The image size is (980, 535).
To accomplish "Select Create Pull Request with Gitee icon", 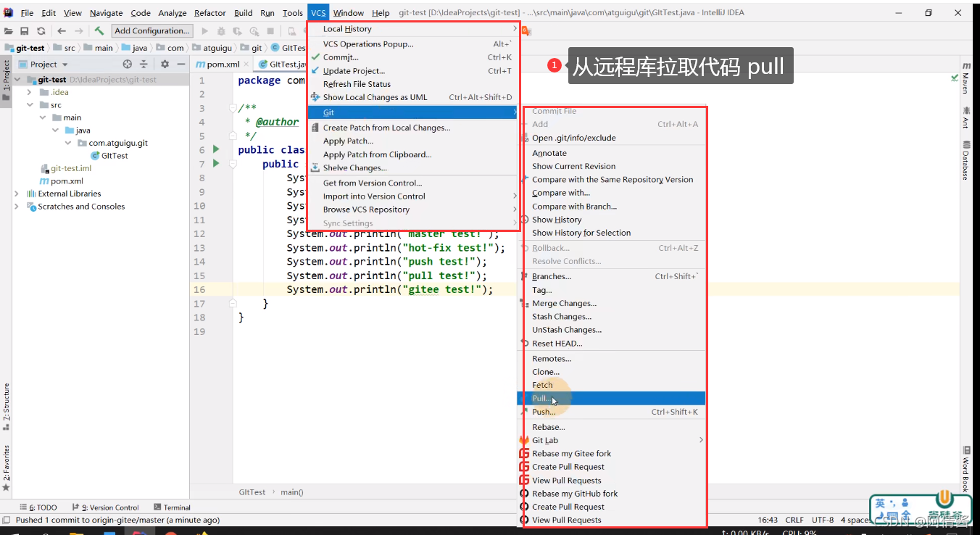I will coord(612,467).
